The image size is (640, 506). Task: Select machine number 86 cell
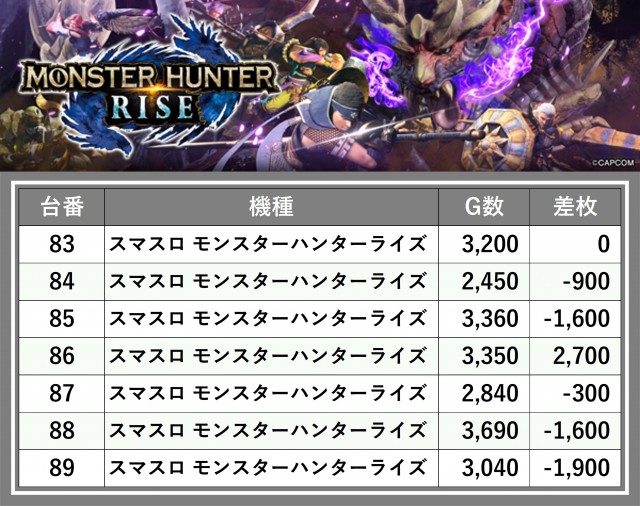[x=62, y=356]
